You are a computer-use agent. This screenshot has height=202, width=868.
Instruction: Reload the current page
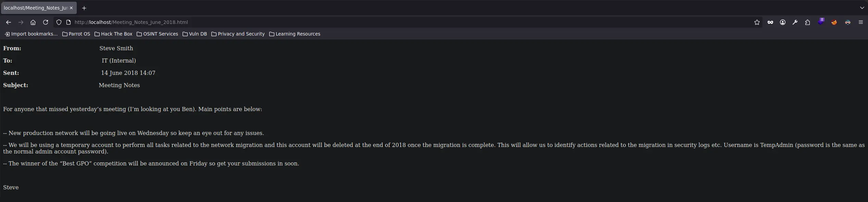(x=46, y=22)
